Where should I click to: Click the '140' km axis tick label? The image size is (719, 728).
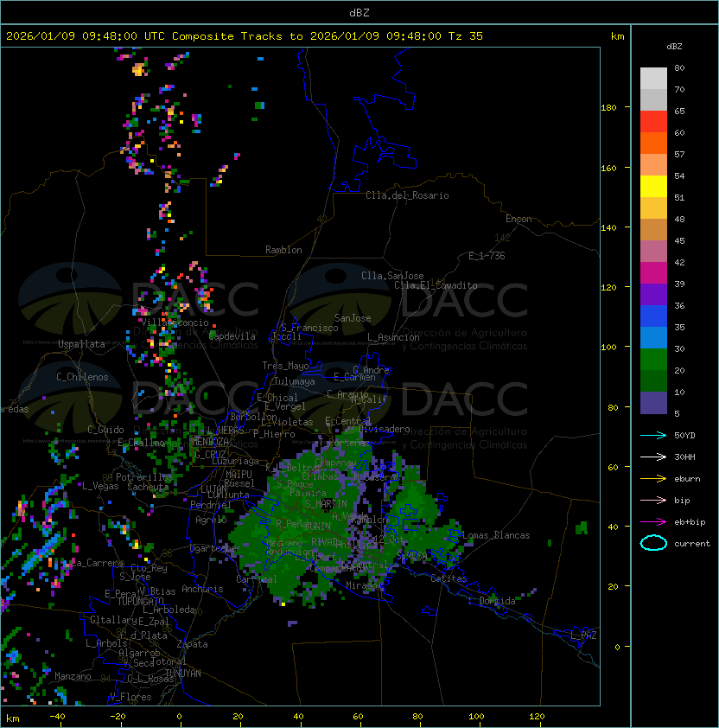click(608, 228)
